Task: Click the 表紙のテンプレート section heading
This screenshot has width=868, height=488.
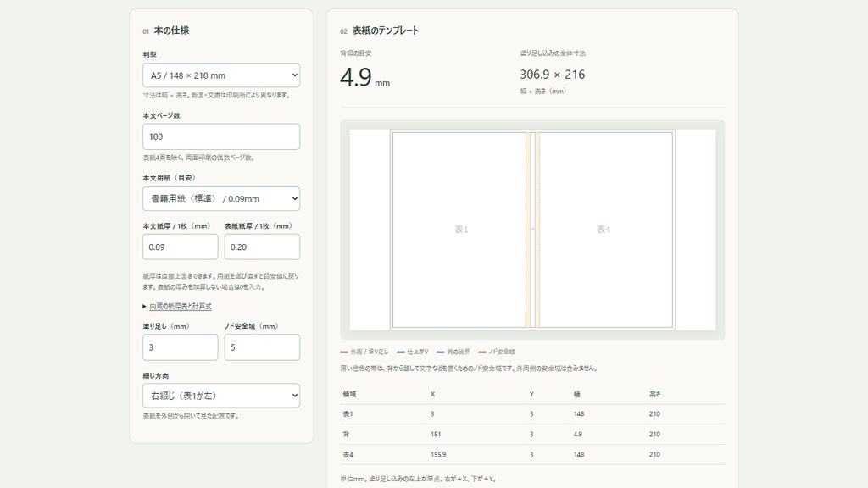Action: click(386, 30)
